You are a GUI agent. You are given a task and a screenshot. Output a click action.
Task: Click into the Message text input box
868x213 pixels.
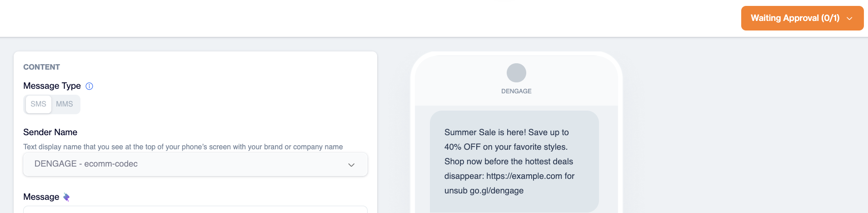click(195, 209)
